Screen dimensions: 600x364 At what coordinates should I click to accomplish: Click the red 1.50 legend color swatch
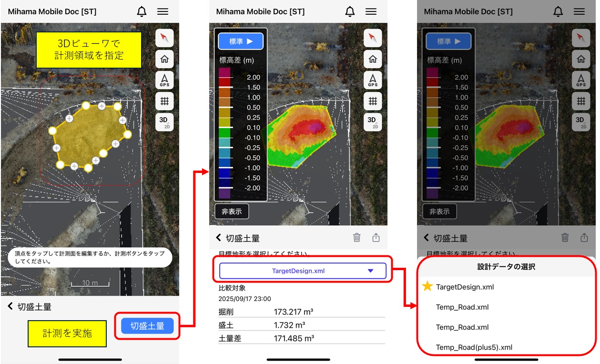(224, 88)
